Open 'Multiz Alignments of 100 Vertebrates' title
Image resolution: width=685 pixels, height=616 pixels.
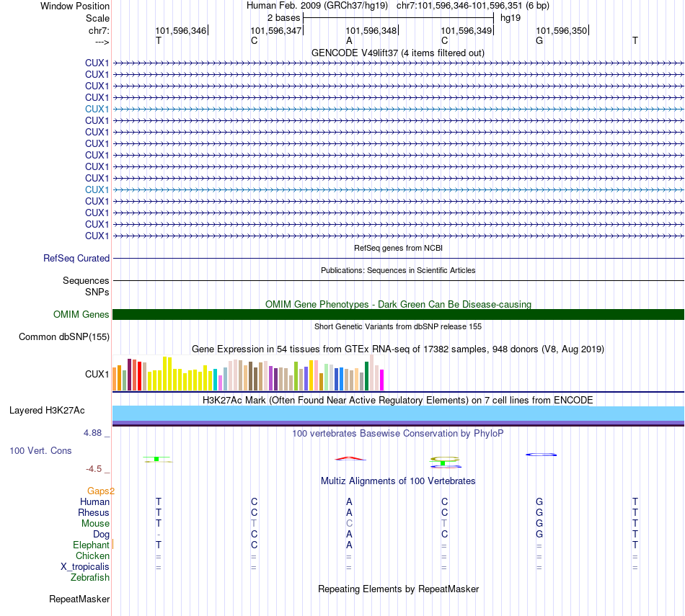tap(398, 481)
